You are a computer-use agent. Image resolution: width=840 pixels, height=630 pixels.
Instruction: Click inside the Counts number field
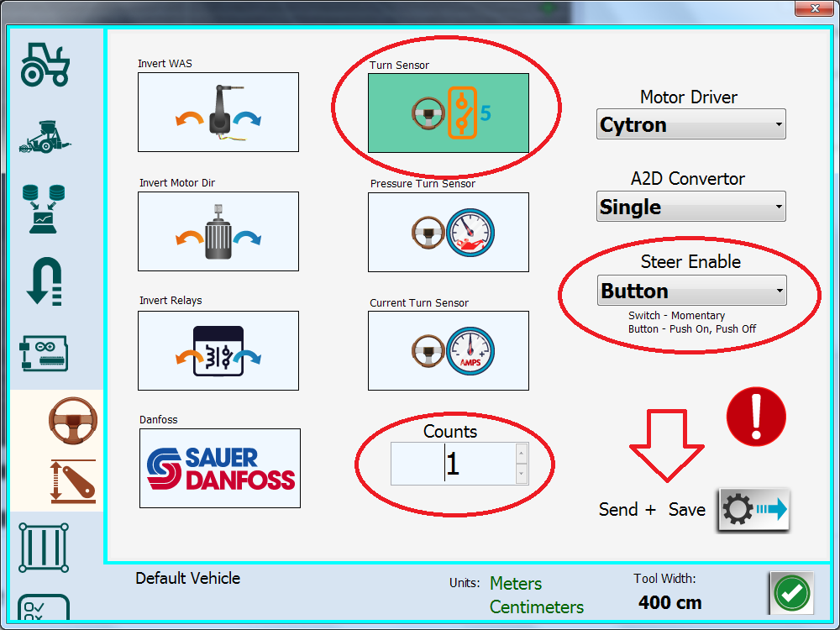(x=454, y=464)
